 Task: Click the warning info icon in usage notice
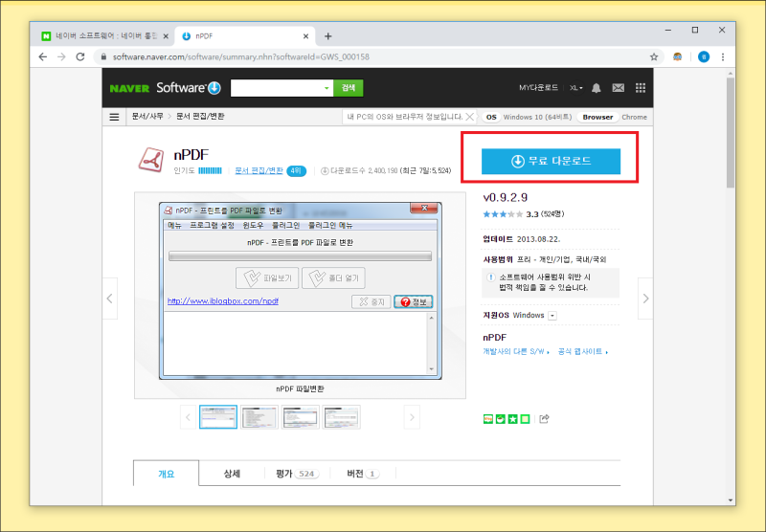[490, 277]
